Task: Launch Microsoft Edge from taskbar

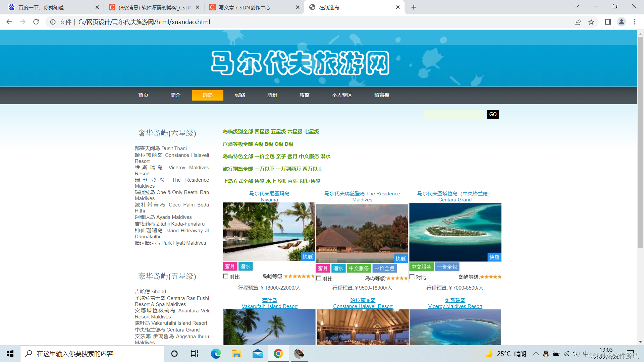Action: (216, 354)
